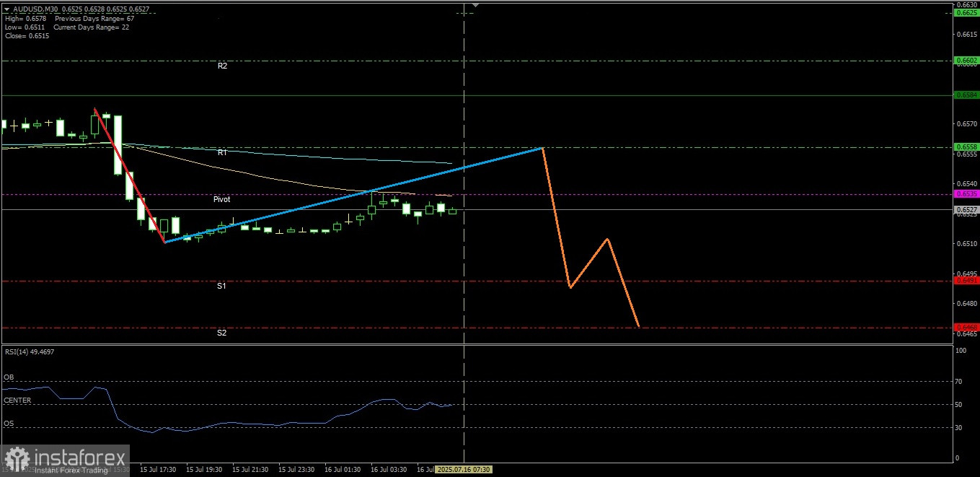This screenshot has height=477, width=980.
Task: Click the orange projected zigzag line
Action: (591, 263)
